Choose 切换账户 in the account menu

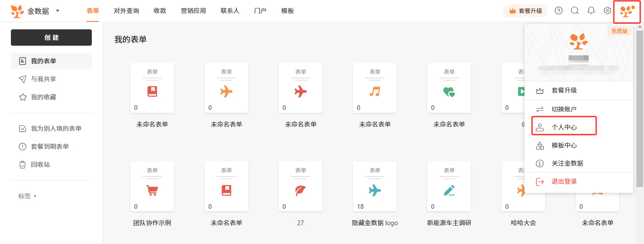pos(579,109)
